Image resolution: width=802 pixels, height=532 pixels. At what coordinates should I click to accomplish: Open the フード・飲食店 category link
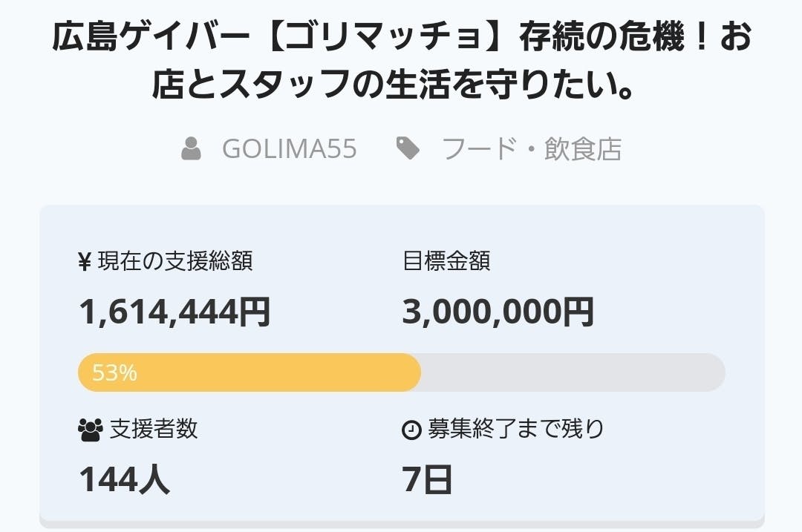(x=531, y=148)
